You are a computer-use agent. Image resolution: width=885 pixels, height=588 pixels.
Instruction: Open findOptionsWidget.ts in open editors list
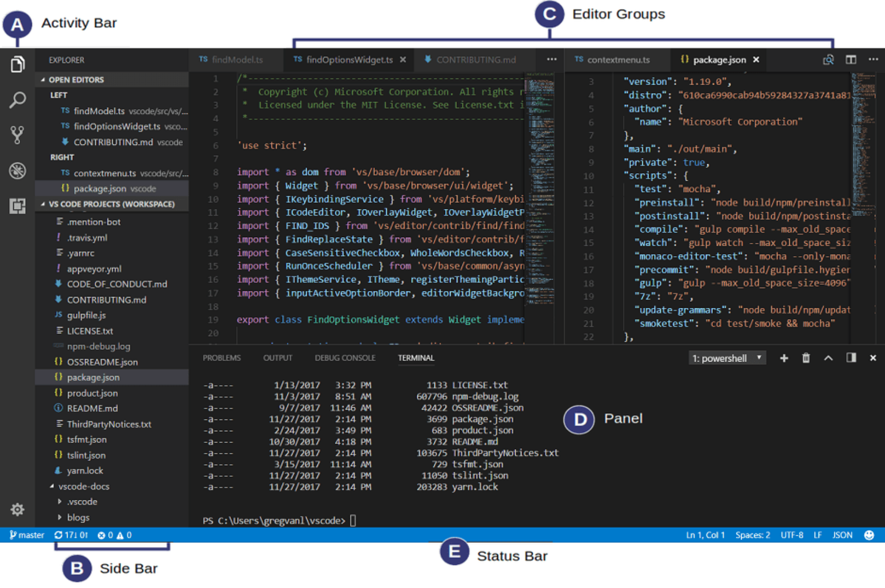pyautogui.click(x=112, y=127)
